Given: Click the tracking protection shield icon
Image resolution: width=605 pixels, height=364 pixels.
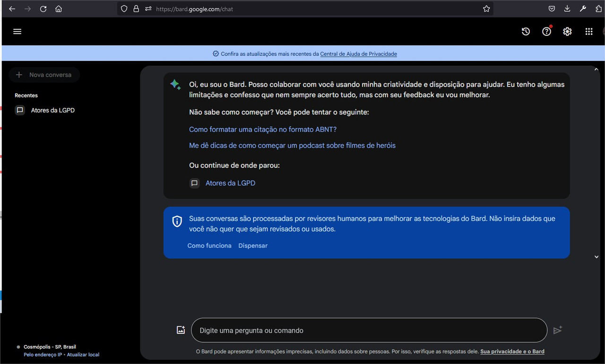Looking at the screenshot, I should pos(124,9).
